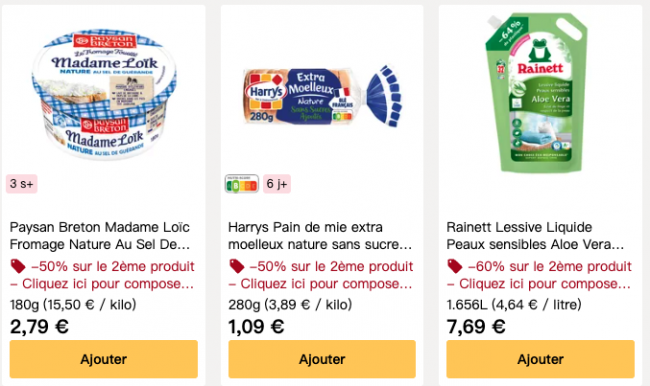Click the red promo tag icon on Harrys bread

click(x=237, y=266)
